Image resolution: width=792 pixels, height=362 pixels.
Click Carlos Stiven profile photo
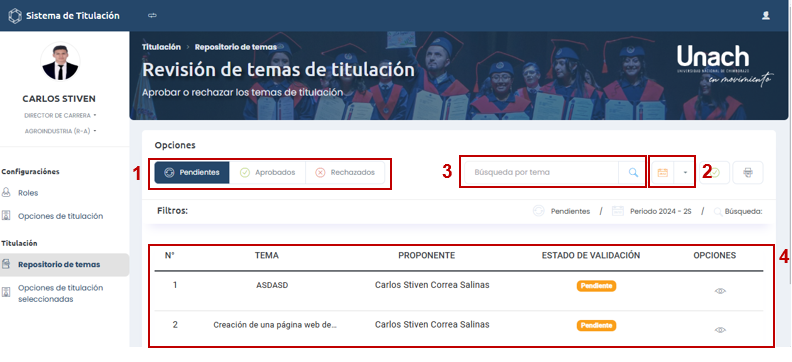click(60, 62)
